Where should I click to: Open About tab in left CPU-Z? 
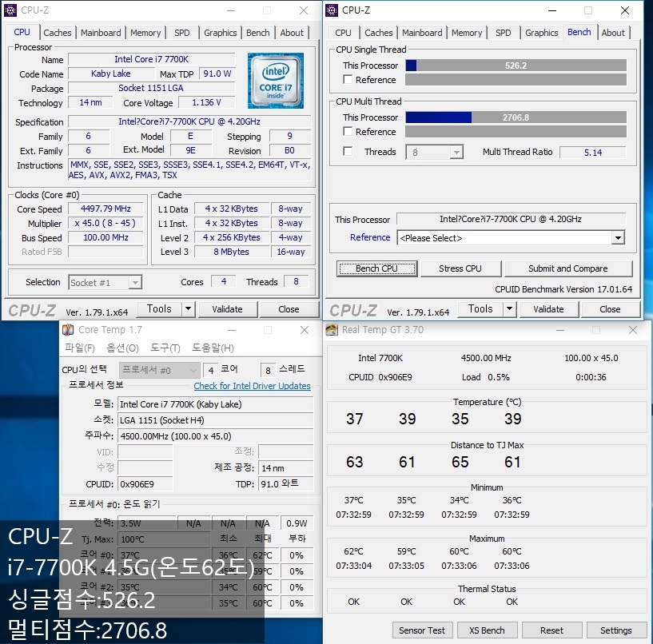pyautogui.click(x=292, y=33)
